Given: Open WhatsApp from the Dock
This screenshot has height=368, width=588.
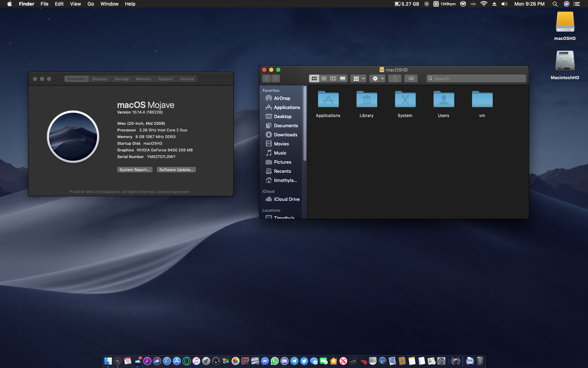Looking at the screenshot, I should [x=275, y=361].
